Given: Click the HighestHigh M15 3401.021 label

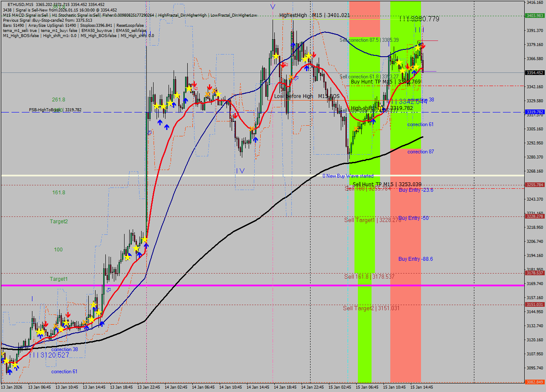Looking at the screenshot, I should pyautogui.click(x=314, y=15).
